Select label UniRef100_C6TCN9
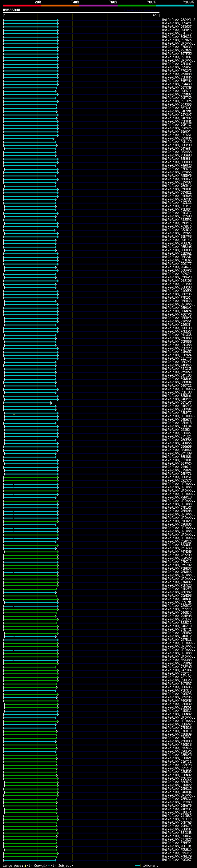Screen dimensions: 197x868 (177, 88)
